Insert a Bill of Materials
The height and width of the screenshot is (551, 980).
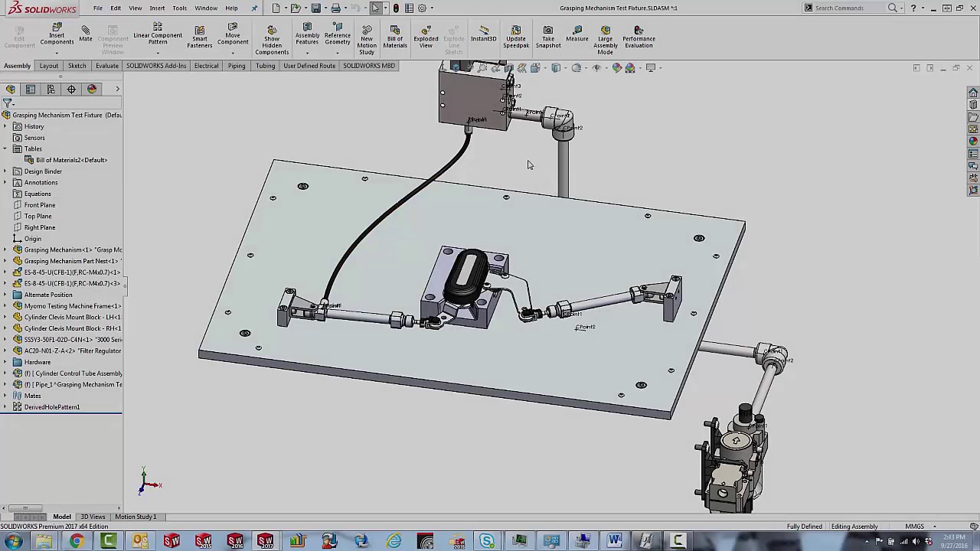point(395,36)
